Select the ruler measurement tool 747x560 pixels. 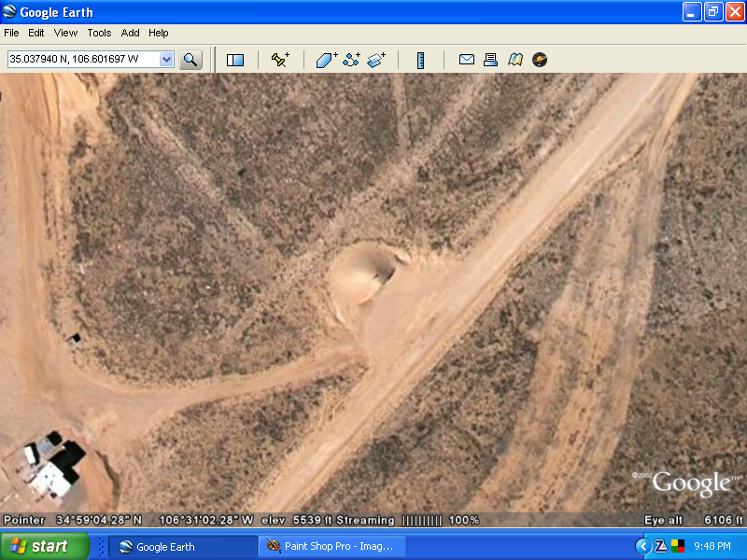pyautogui.click(x=421, y=61)
